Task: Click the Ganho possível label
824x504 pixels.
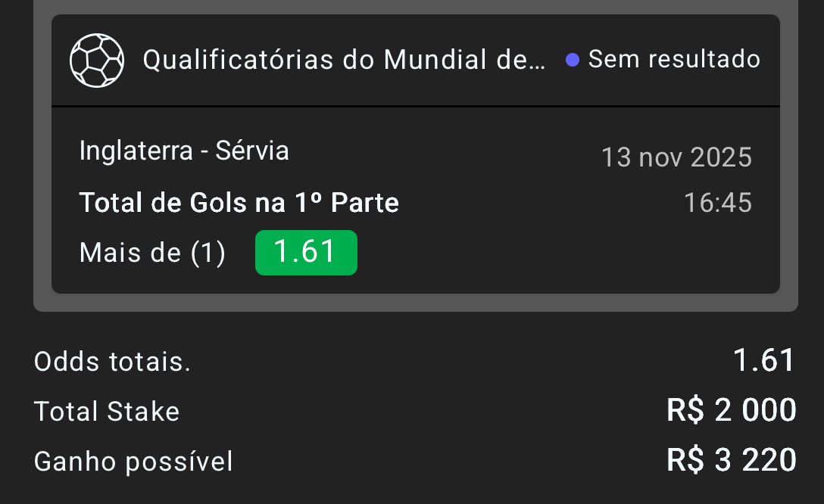Action: [x=133, y=461]
